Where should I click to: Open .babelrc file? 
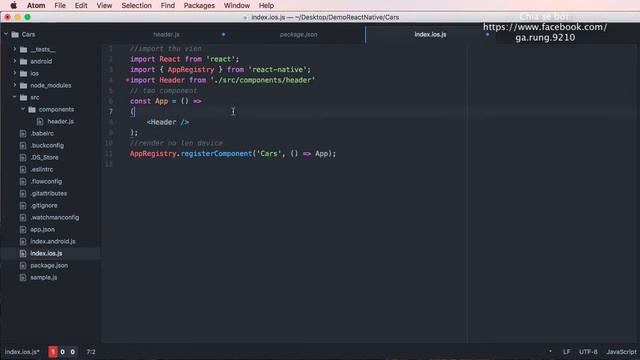[x=42, y=133]
